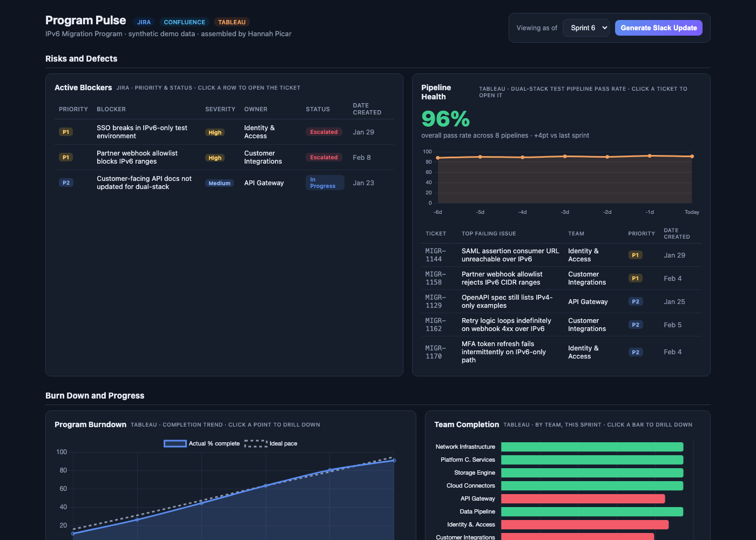
Task: Drill into Network Infrastructure completion bar
Action: click(592, 447)
